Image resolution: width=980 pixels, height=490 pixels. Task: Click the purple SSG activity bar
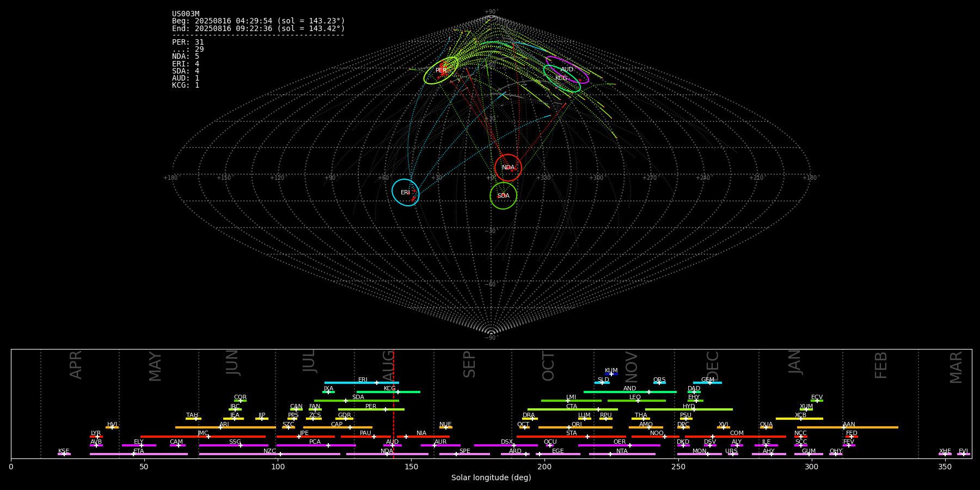[234, 445]
